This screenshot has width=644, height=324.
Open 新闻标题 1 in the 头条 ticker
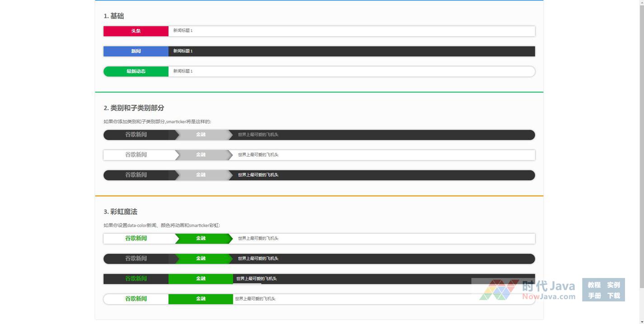183,31
